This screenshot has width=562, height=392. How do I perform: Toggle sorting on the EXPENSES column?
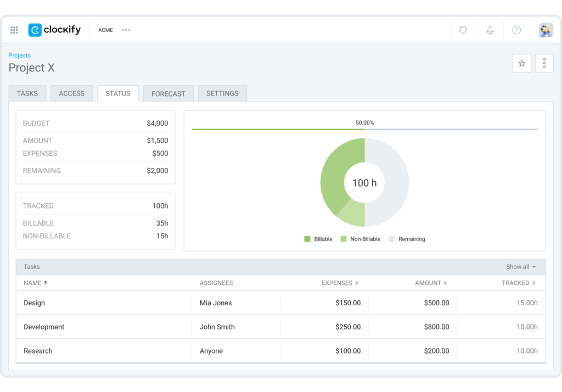[340, 283]
